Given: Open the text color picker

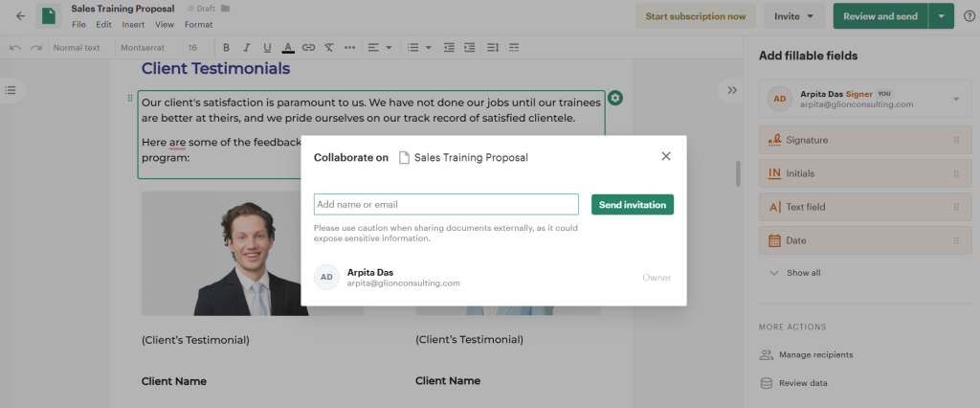Looking at the screenshot, I should (287, 48).
